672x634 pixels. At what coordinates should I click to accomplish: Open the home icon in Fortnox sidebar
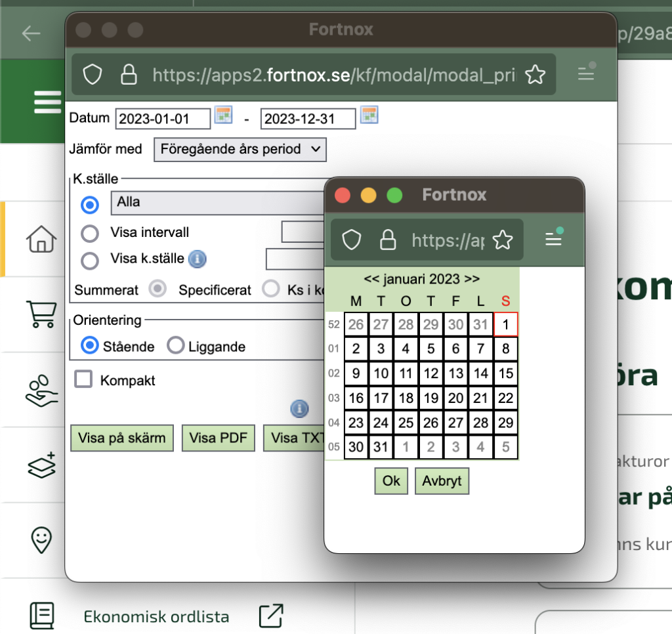[41, 239]
